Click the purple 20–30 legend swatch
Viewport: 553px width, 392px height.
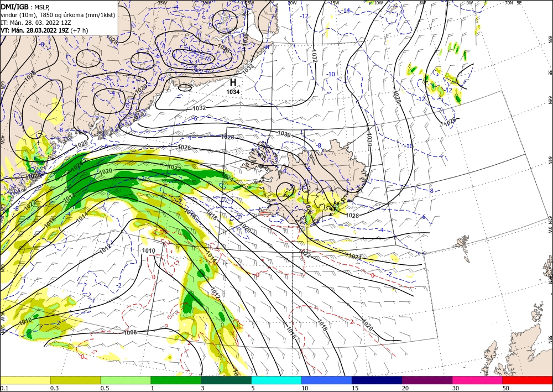click(427, 380)
